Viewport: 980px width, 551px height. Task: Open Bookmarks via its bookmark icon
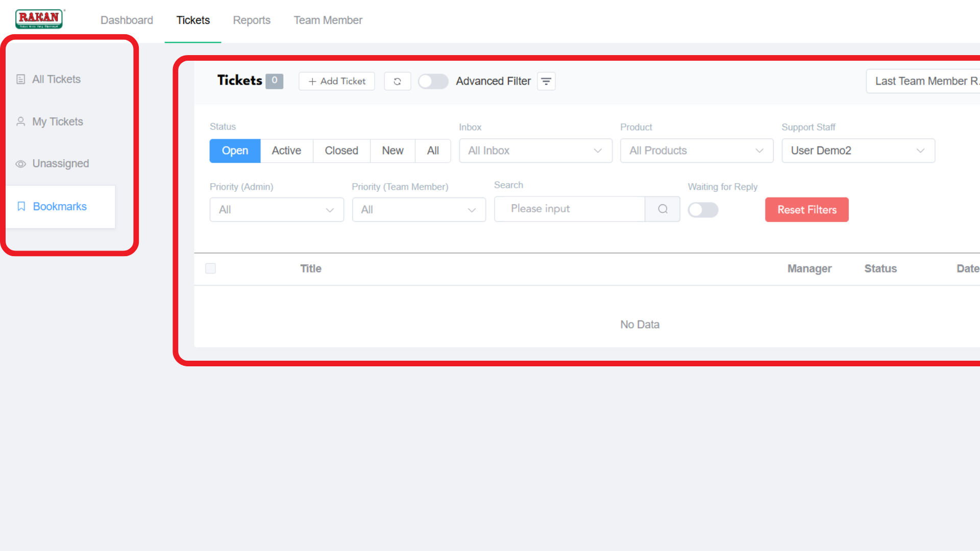[x=21, y=206]
